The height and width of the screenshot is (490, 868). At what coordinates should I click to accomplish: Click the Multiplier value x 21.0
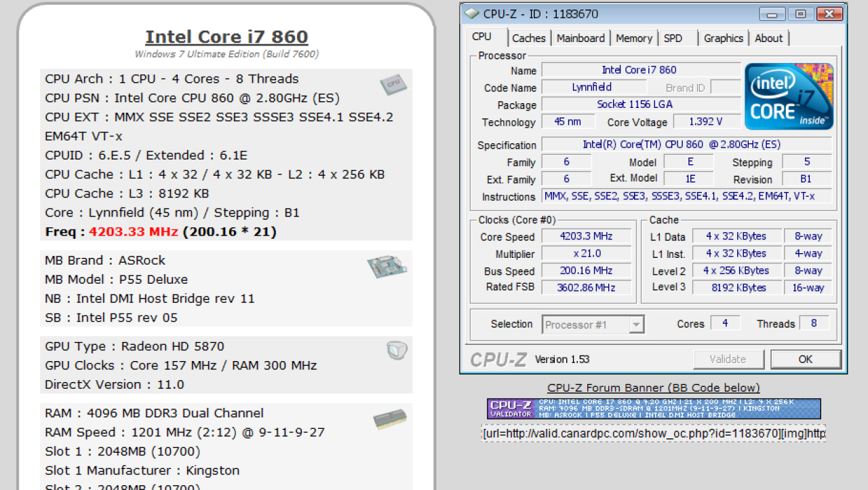[586, 253]
